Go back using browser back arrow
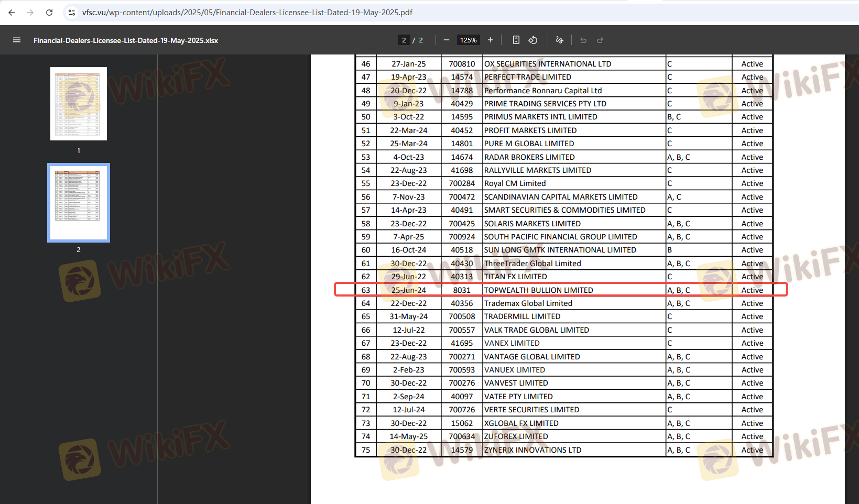This screenshot has height=504, width=859. pyautogui.click(x=12, y=13)
